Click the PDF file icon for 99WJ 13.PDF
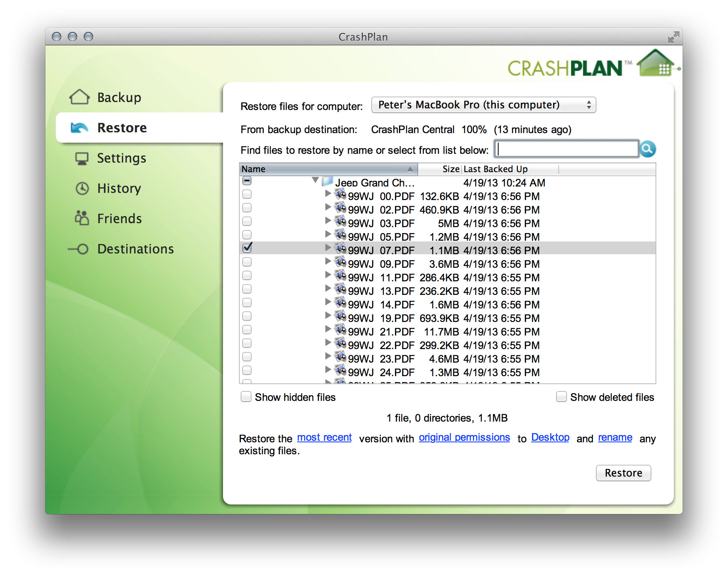This screenshot has width=728, height=577. point(340,289)
